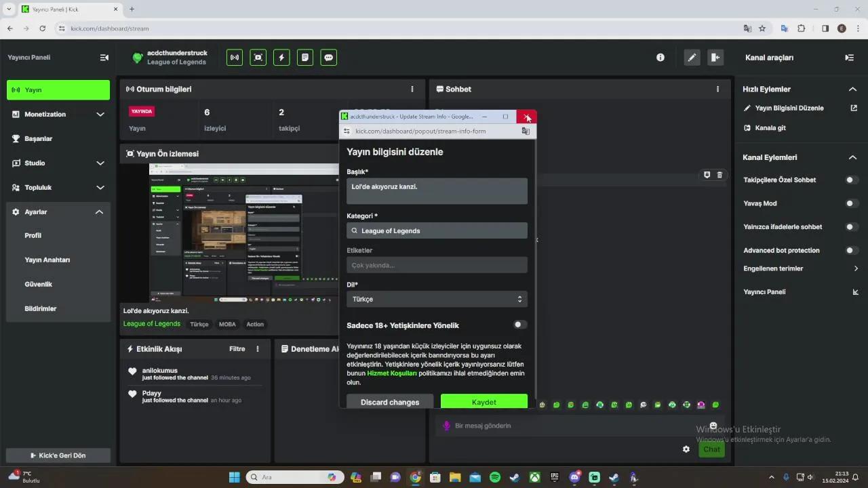Click the pencil edit icon in header
The width and height of the screenshot is (868, 488).
(692, 58)
